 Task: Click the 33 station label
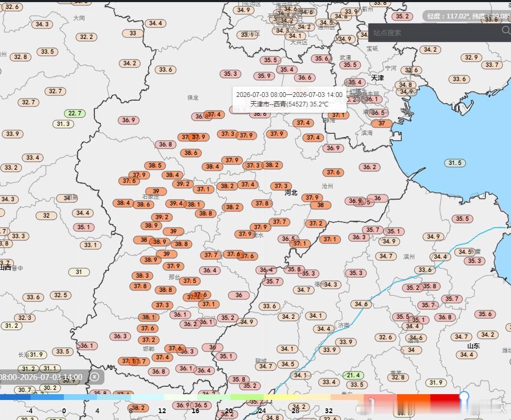point(133,33)
